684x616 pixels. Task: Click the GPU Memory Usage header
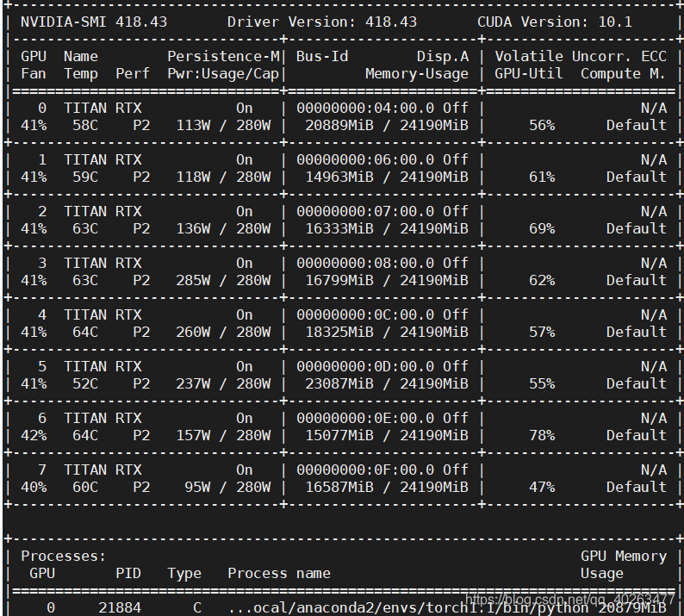624,564
